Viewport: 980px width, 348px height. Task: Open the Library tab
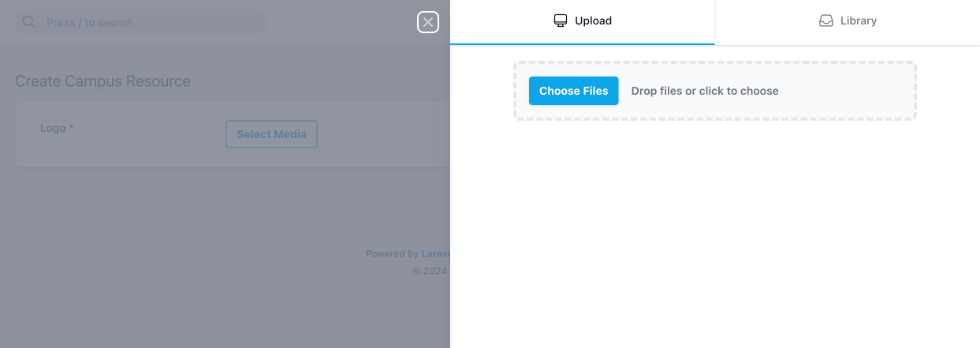point(848,21)
